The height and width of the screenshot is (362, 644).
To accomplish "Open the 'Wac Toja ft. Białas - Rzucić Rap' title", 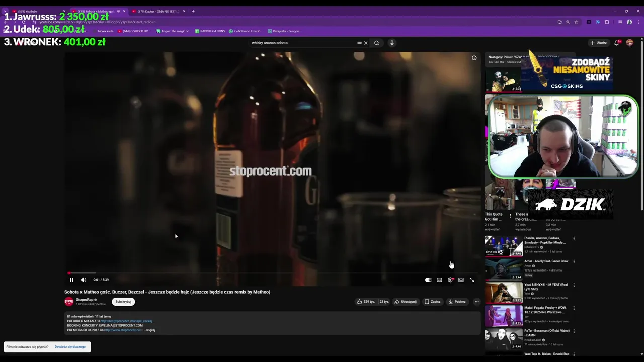I will pos(546,354).
